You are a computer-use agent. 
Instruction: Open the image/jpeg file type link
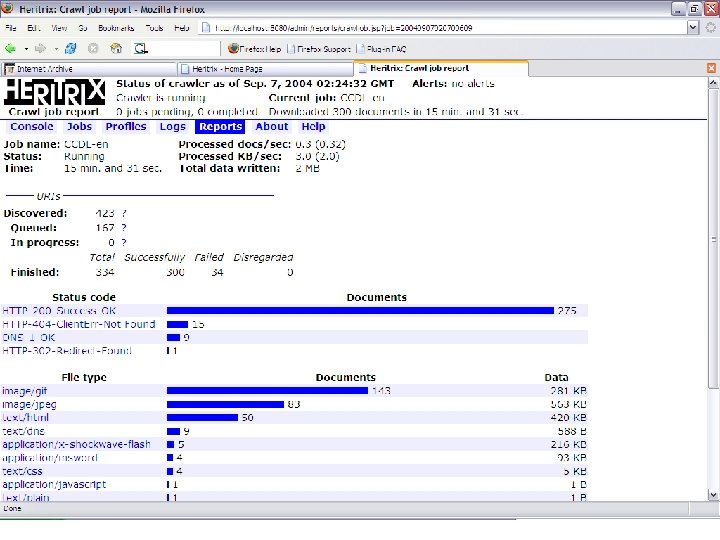(x=29, y=405)
